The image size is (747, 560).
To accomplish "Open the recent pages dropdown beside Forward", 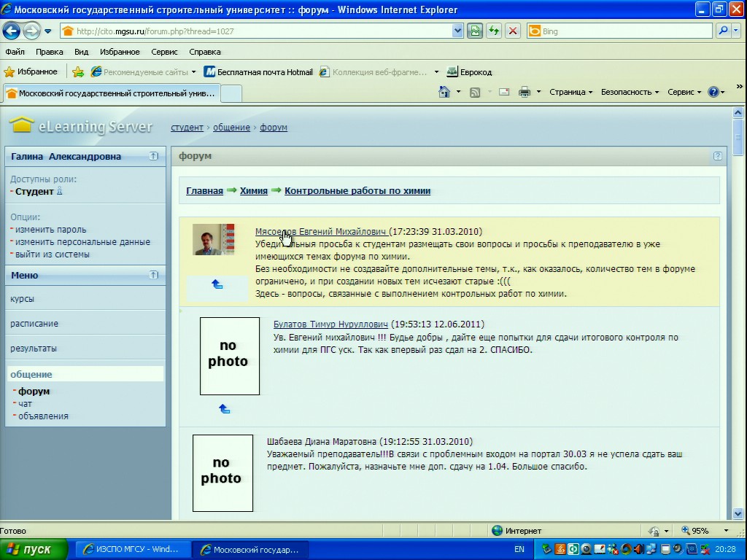I will point(47,31).
